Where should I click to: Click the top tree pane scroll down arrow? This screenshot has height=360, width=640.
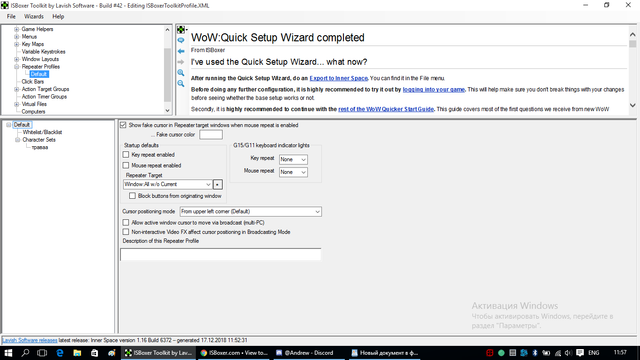pos(167,111)
